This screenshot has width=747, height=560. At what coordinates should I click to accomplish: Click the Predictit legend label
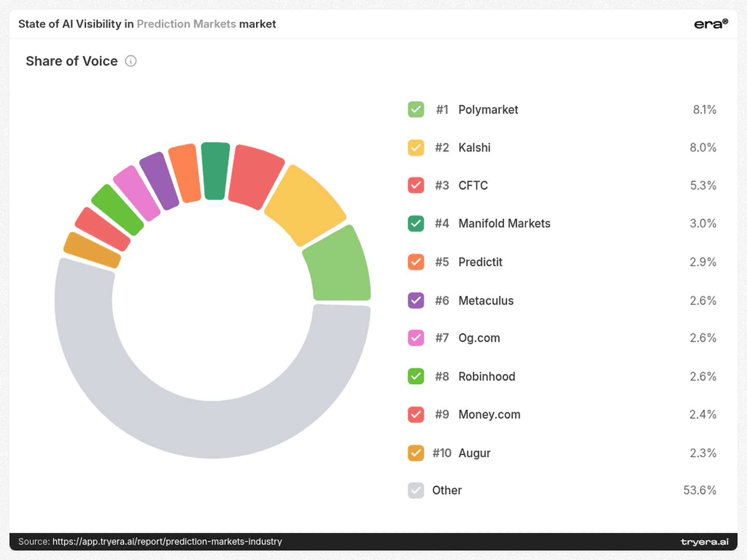click(x=480, y=262)
